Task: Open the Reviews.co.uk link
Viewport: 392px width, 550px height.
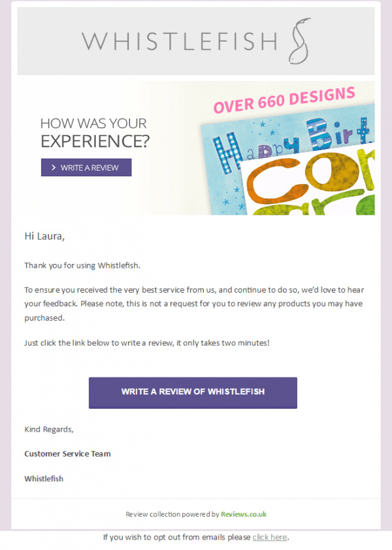Action: (x=244, y=514)
